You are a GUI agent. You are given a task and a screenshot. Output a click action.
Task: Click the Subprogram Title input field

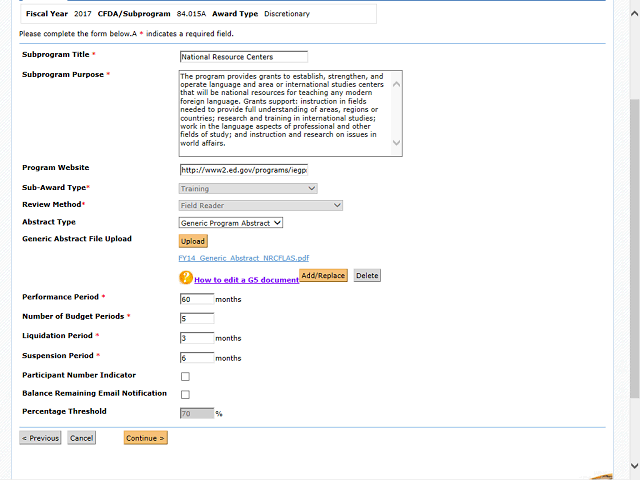tap(244, 57)
